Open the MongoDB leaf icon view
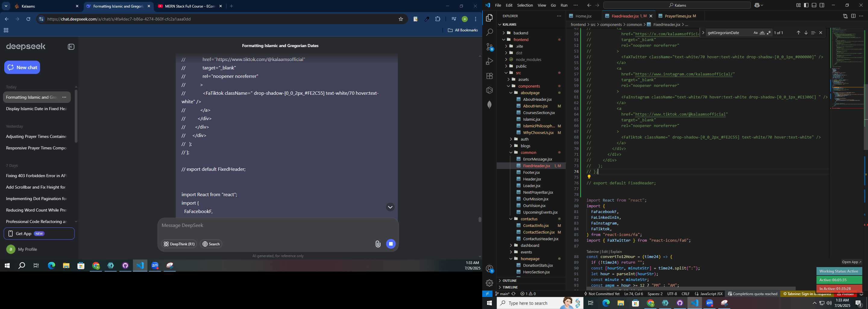The image size is (868, 309). 489,105
